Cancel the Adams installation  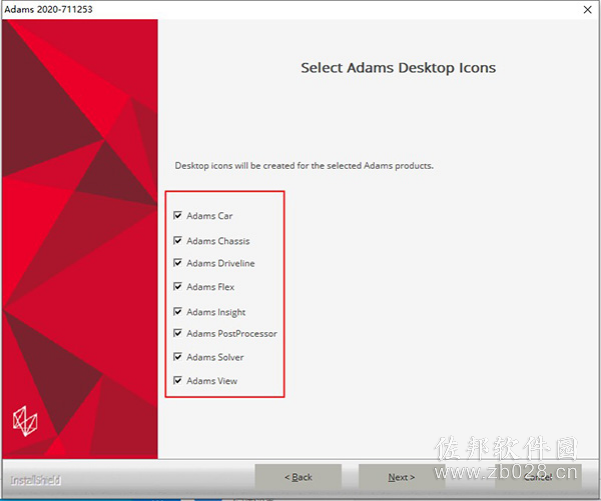pos(538,477)
